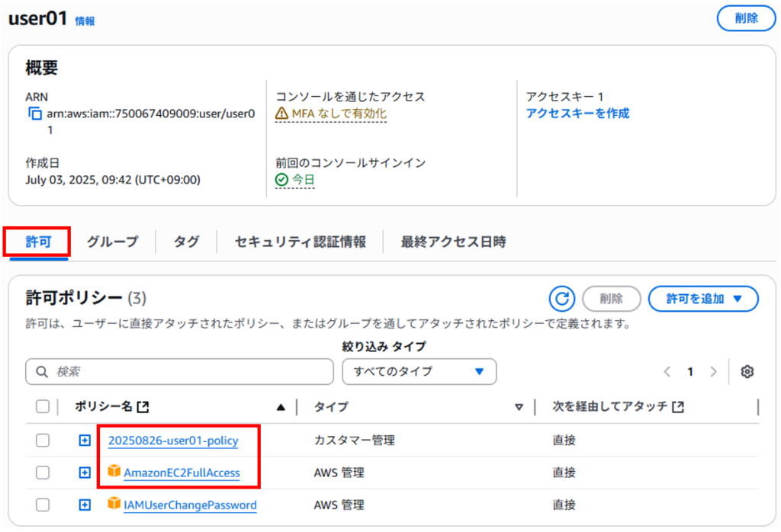
Task: Click the external link icon next to ポリシー名
Action: coord(143,407)
